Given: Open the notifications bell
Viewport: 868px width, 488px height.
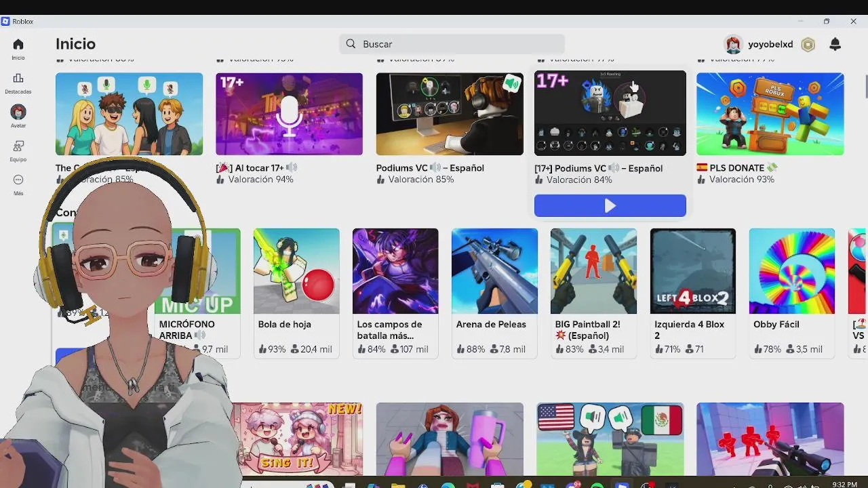Looking at the screenshot, I should (835, 44).
